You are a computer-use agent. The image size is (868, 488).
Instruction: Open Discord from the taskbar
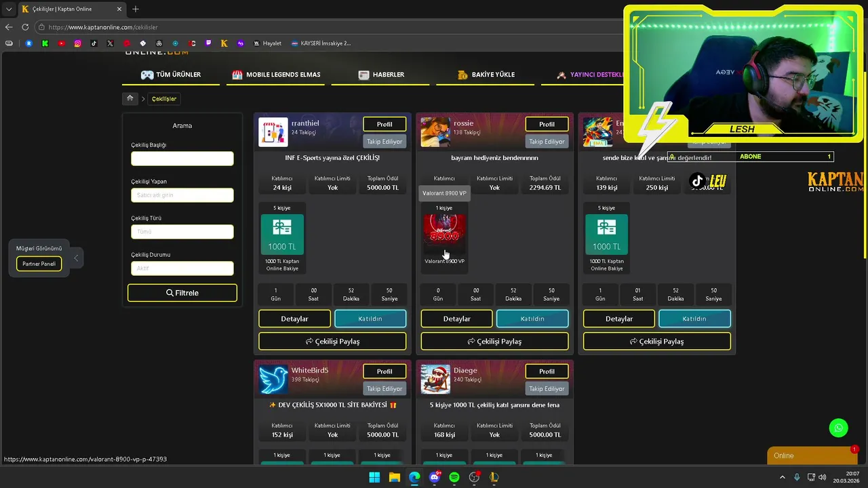435,477
